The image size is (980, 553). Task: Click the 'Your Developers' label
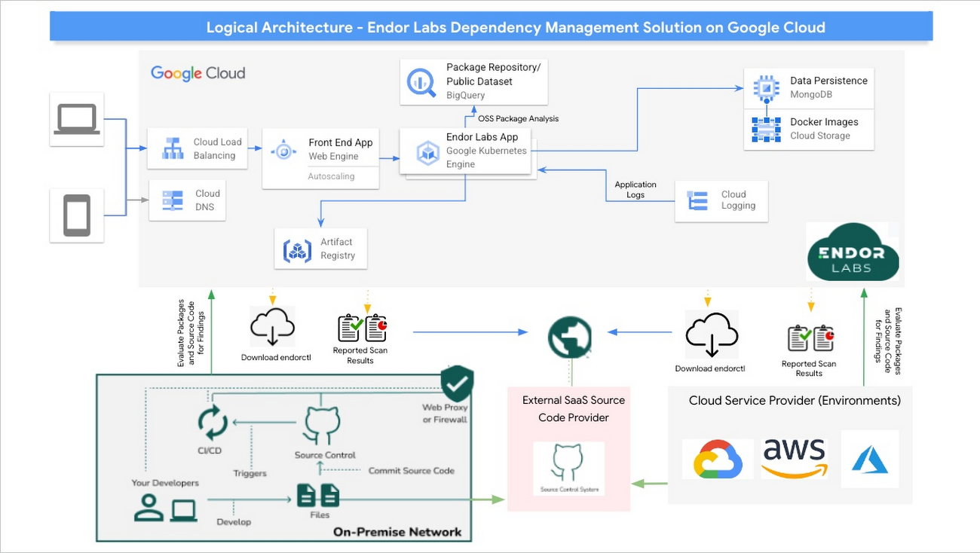[165, 482]
